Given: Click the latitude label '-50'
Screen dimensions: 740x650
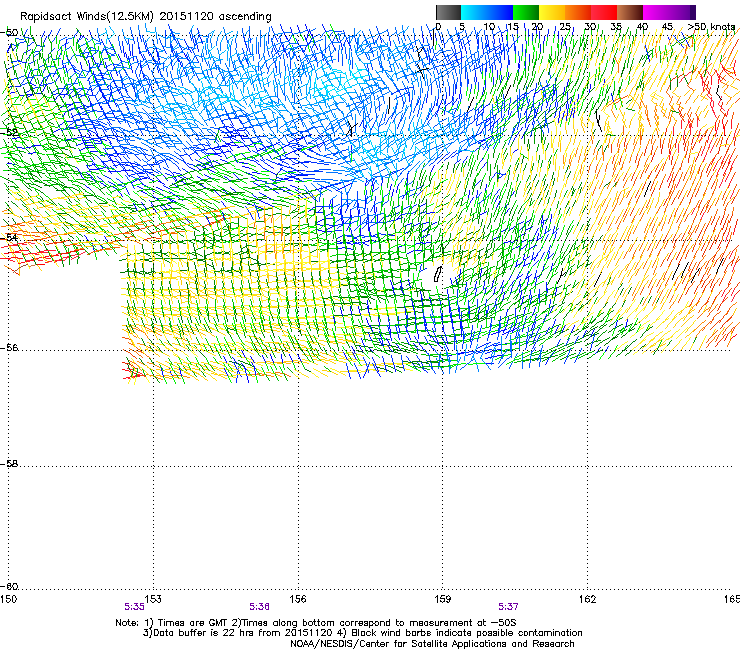Looking at the screenshot, I should 10,33.
